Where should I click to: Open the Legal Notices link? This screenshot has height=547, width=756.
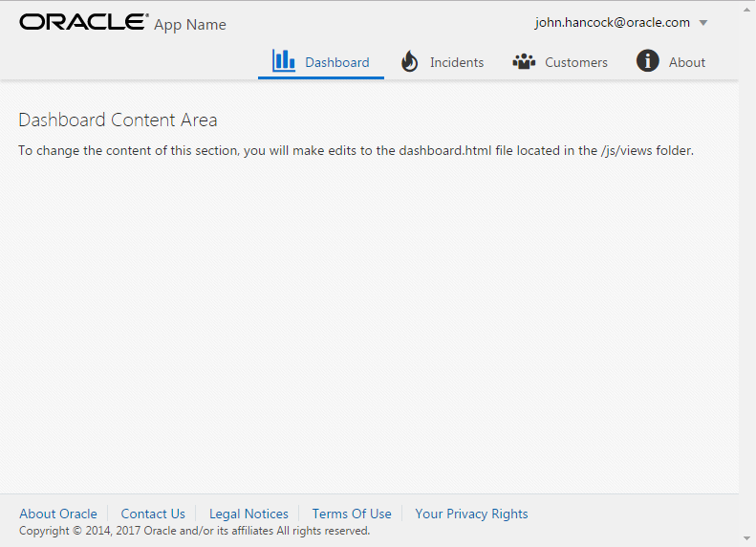pos(248,514)
